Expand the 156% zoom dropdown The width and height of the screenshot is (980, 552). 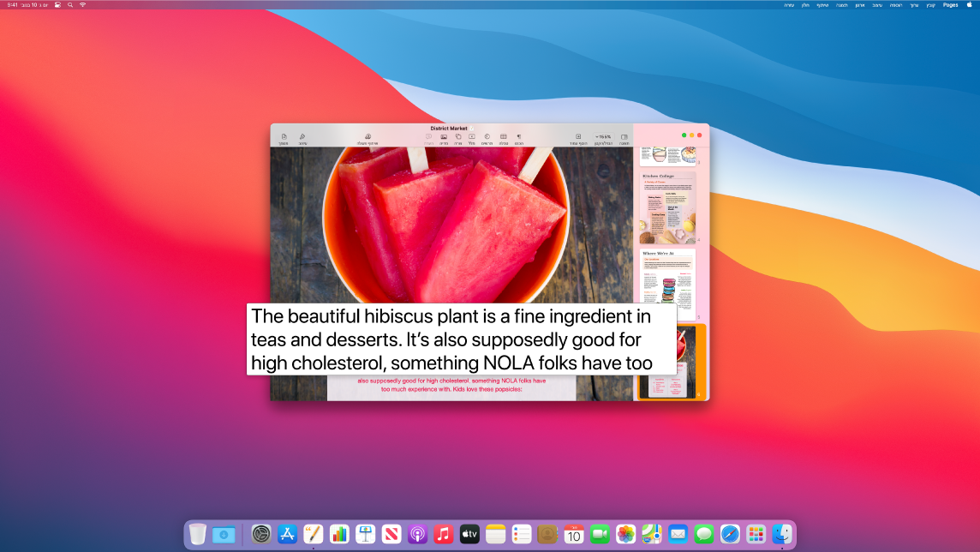tap(603, 136)
